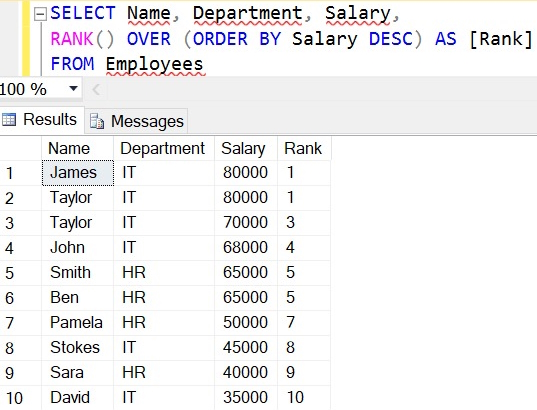Click the horizontal scrollbar left arrow
This screenshot has height=410, width=537.
pos(96,90)
